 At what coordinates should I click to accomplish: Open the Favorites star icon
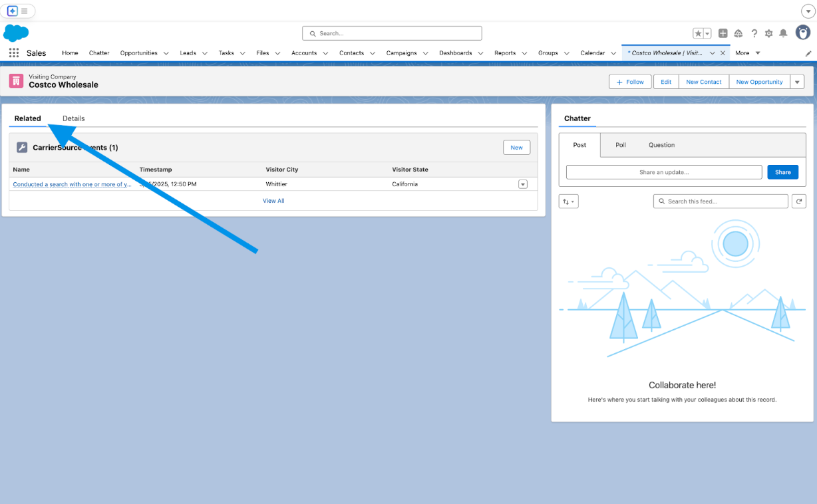click(698, 33)
